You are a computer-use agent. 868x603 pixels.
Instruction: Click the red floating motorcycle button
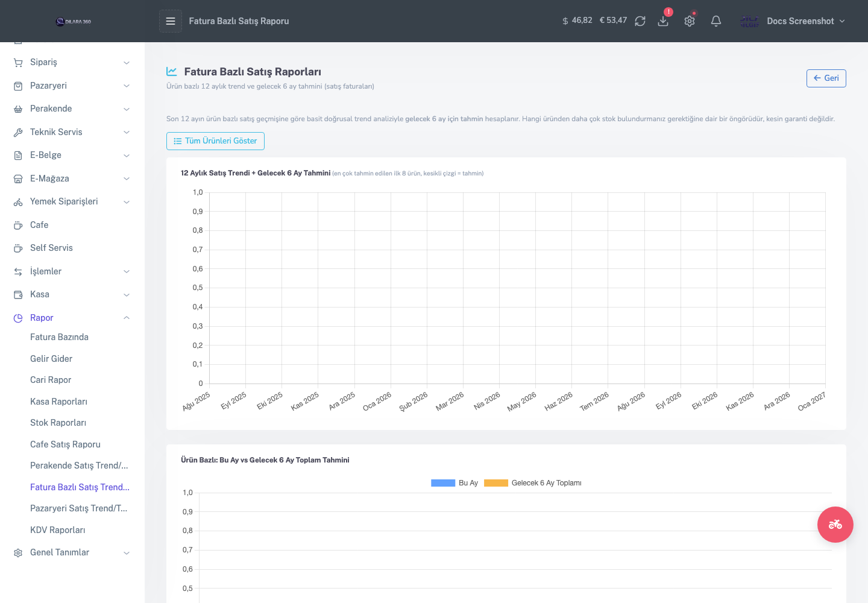coord(835,524)
